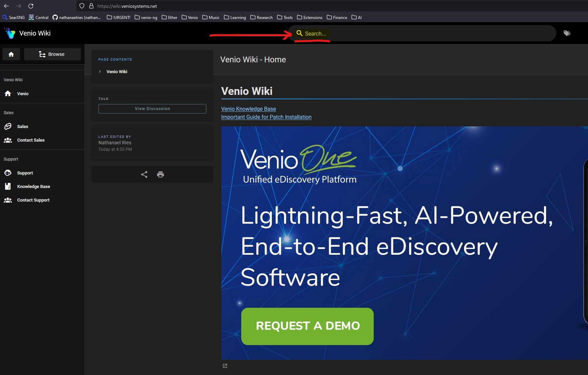Open the Ether bookmark folder

pos(169,17)
